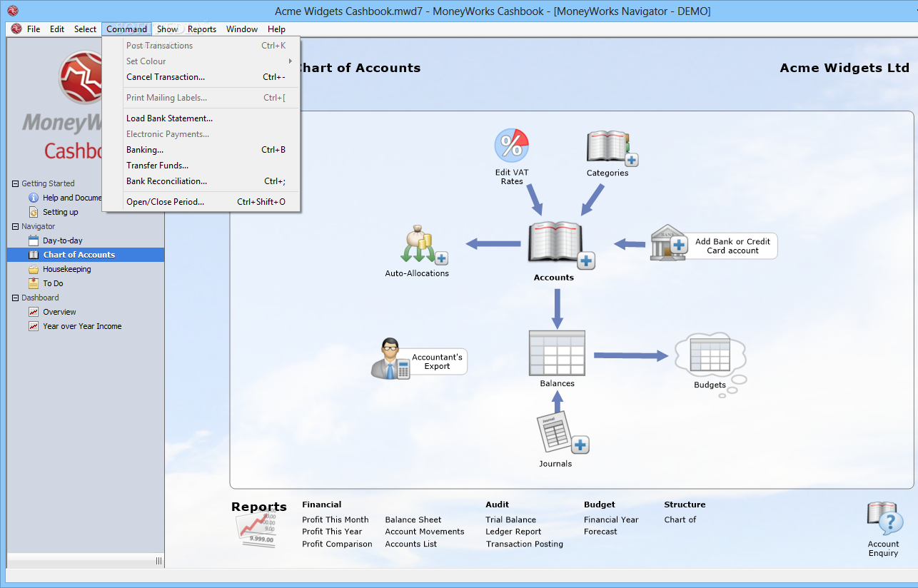The width and height of the screenshot is (918, 588).
Task: Open the Accounts List report
Action: (411, 544)
